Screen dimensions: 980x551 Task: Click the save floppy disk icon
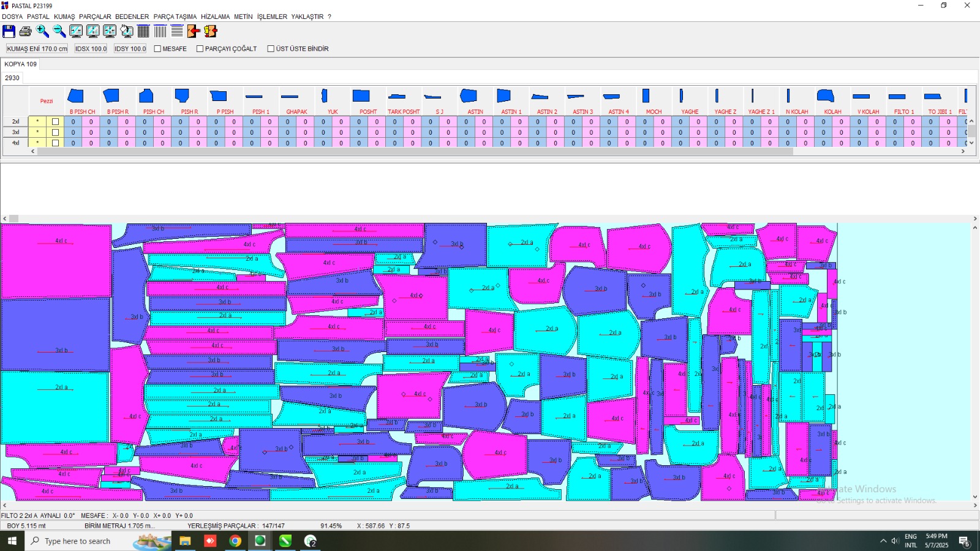(9, 31)
